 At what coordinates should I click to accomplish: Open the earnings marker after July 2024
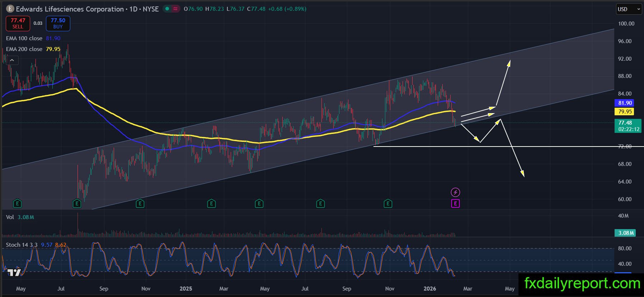coord(77,204)
